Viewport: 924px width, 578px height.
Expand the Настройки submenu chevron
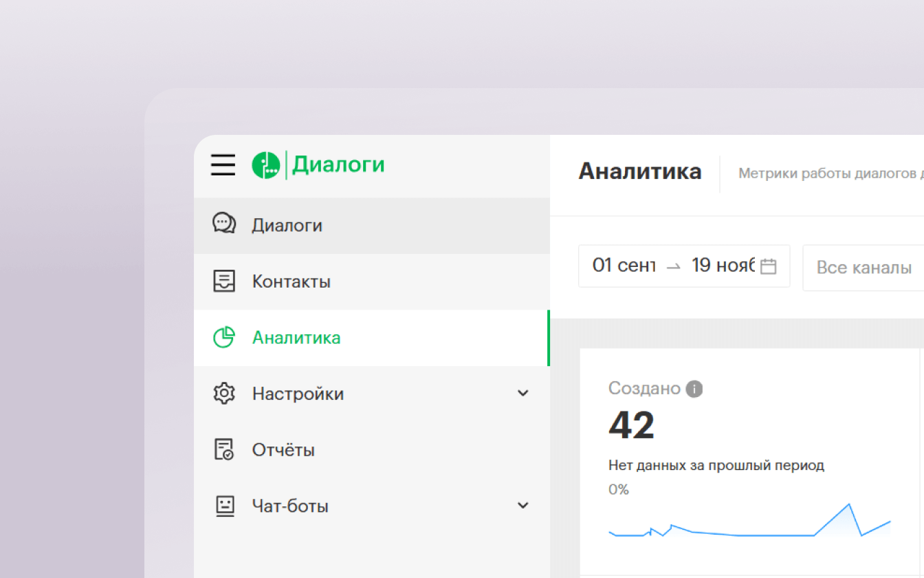click(522, 394)
